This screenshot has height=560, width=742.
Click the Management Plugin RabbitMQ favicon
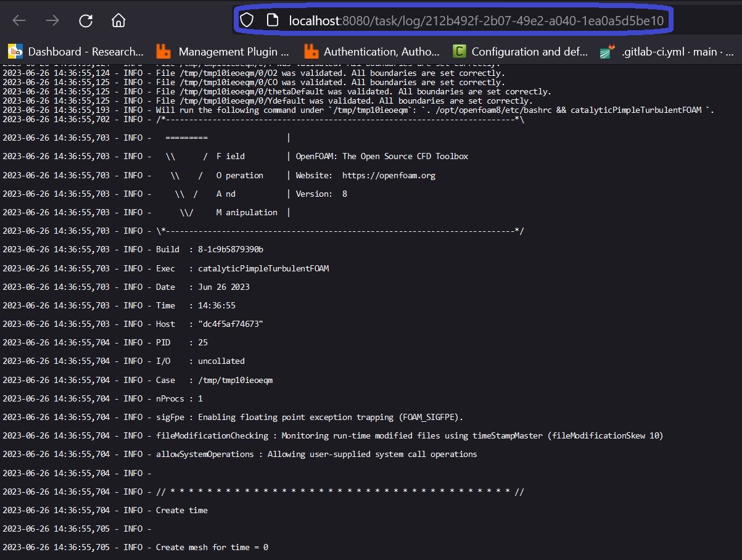(x=163, y=52)
